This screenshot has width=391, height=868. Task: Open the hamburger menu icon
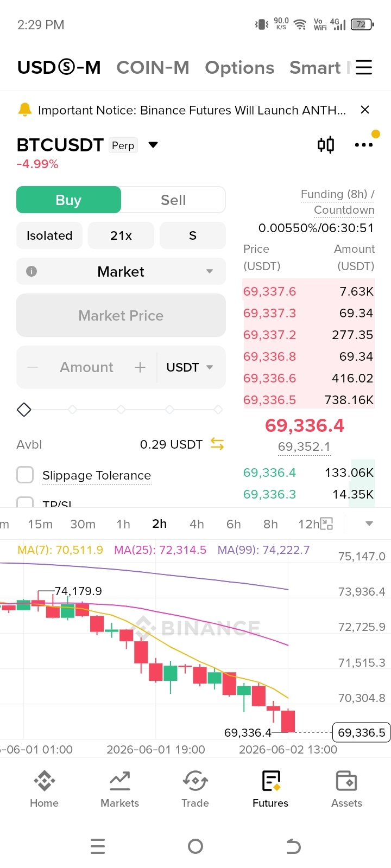click(x=363, y=67)
